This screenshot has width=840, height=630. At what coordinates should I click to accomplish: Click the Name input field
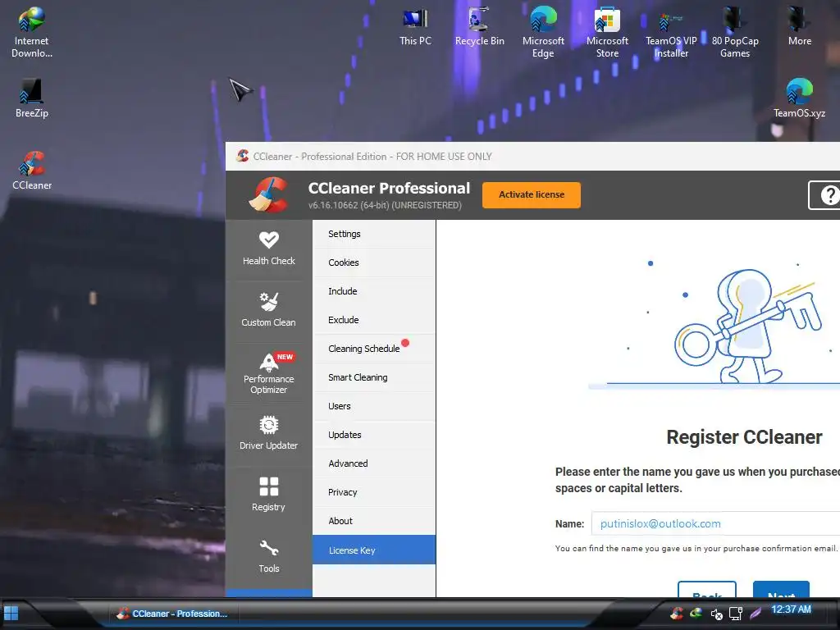coord(715,523)
